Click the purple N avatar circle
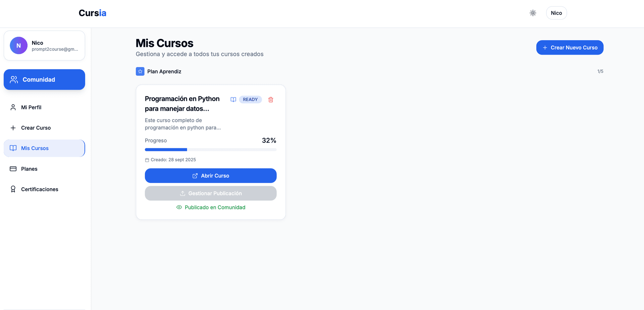 19,46
